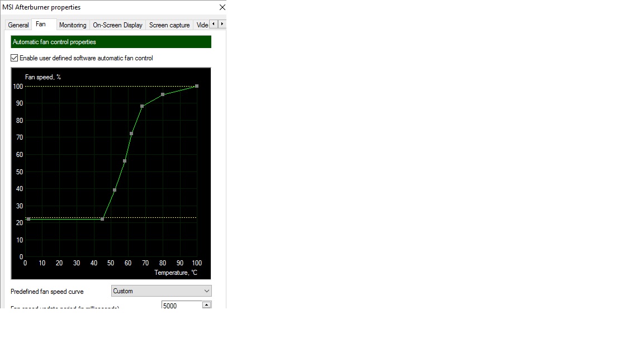Screen dimensions: 644x362
Task: Select the leftmost curve point near 2°C
Action: pos(29,219)
